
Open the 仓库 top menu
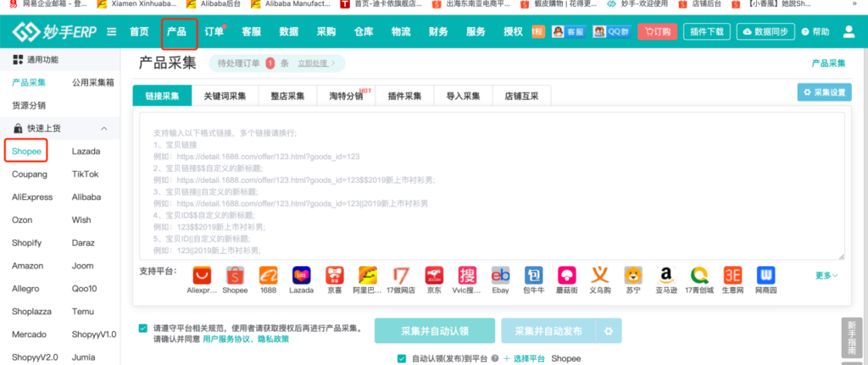[x=364, y=31]
